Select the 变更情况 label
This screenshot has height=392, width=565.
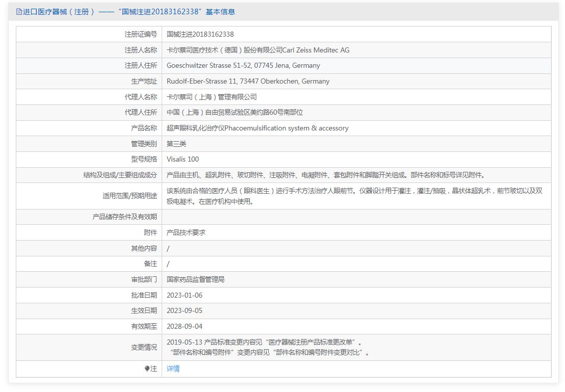pos(144,347)
